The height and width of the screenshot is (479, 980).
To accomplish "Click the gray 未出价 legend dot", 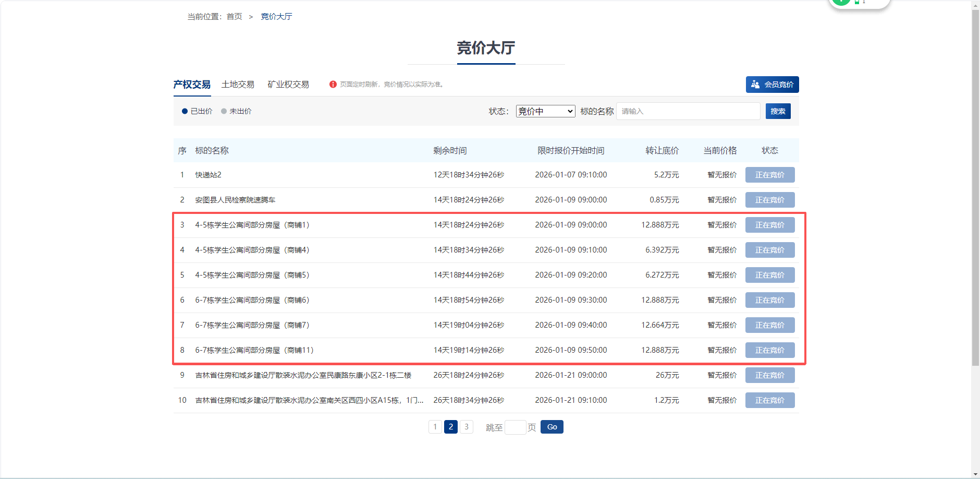I will point(224,111).
